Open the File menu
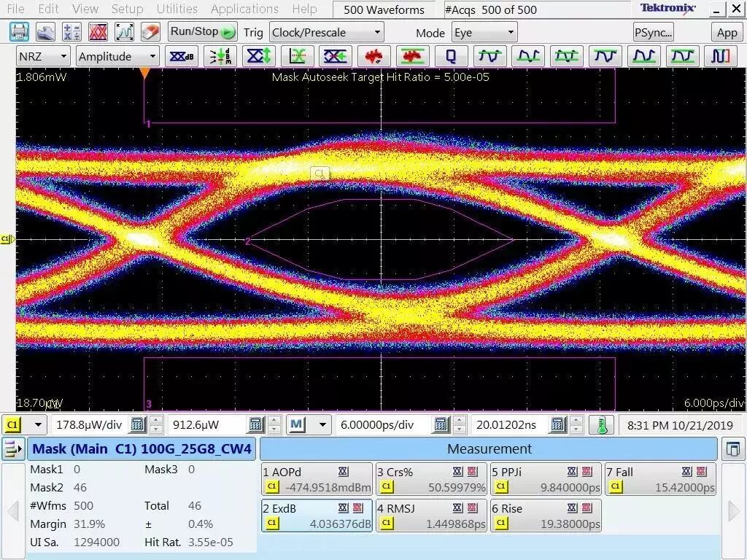 pyautogui.click(x=15, y=9)
